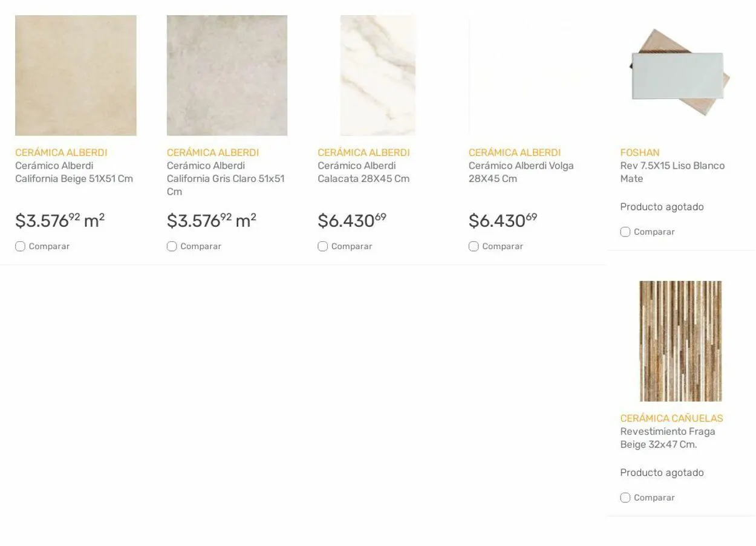This screenshot has width=756, height=546.
Task: Toggle Comparar for Rev 7.5X15 Liso Blanco
Action: [625, 232]
